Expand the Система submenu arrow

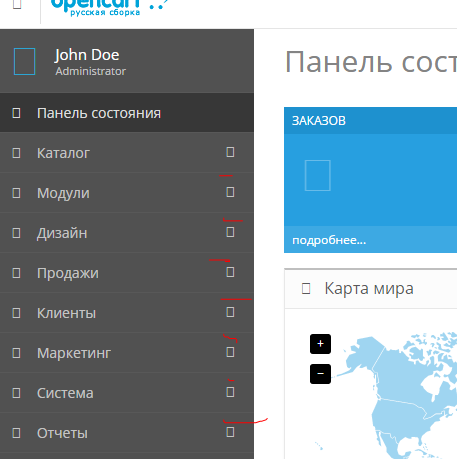pos(230,392)
